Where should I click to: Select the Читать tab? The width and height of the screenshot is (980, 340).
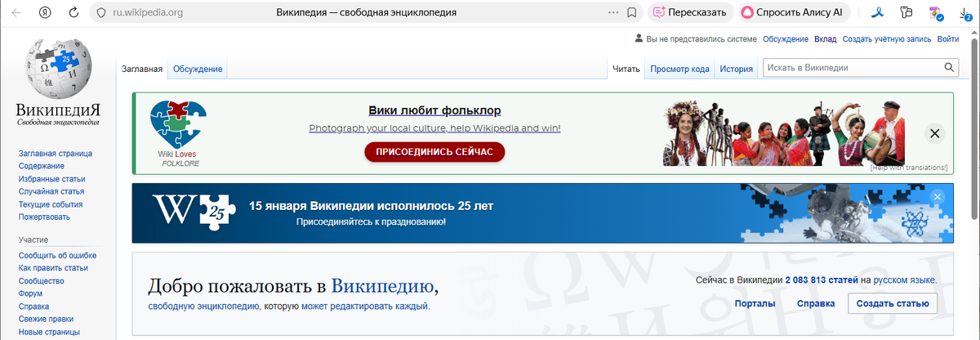[x=626, y=69]
